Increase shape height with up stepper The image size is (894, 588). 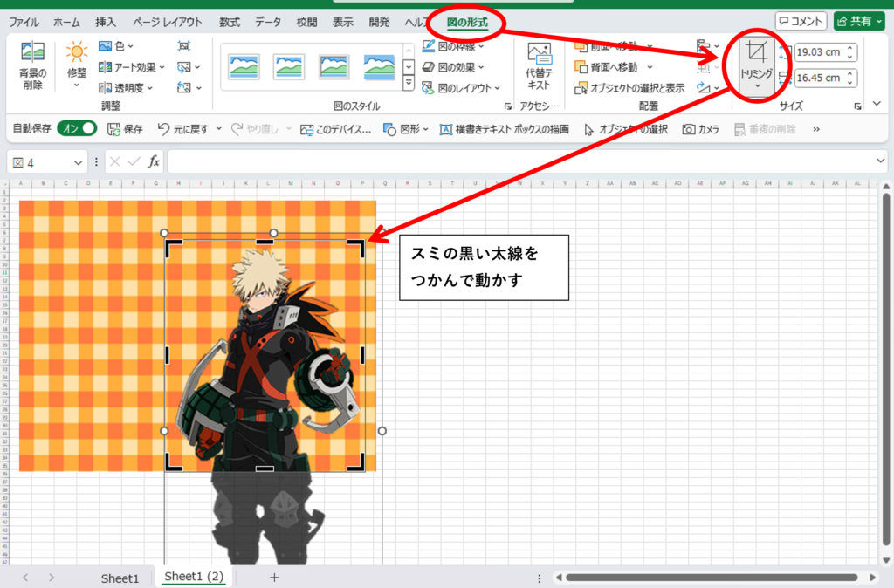(x=850, y=49)
